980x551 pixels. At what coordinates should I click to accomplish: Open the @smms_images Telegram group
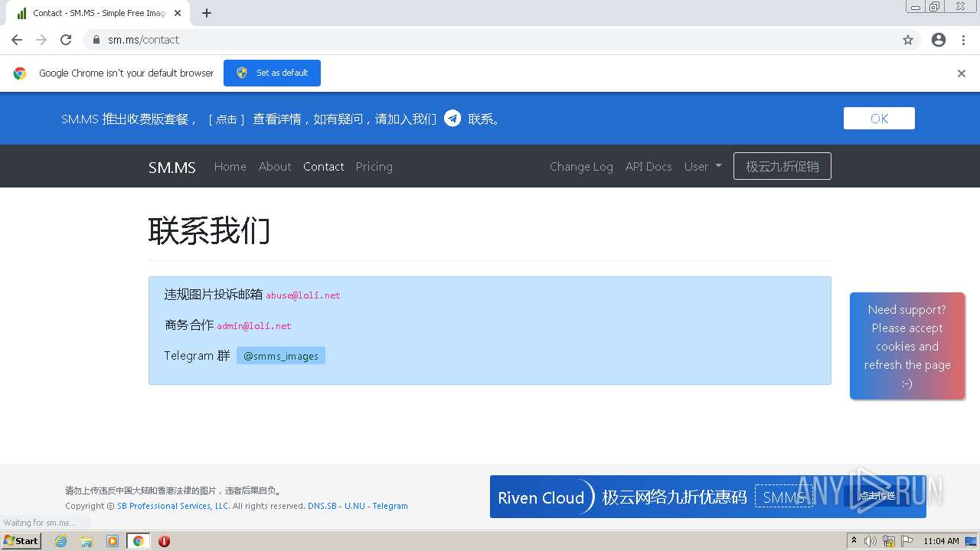pos(281,356)
